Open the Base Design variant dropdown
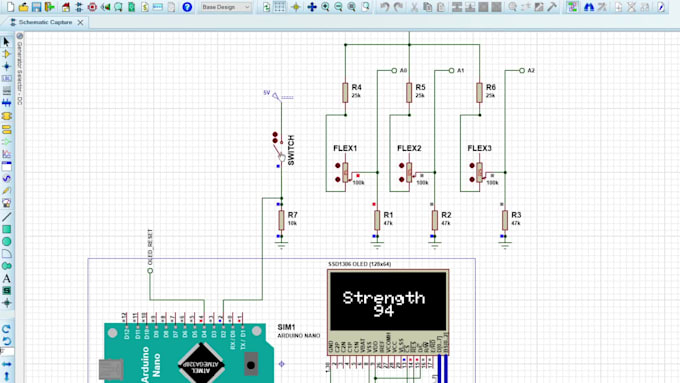This screenshot has height=383, width=680. click(x=226, y=7)
